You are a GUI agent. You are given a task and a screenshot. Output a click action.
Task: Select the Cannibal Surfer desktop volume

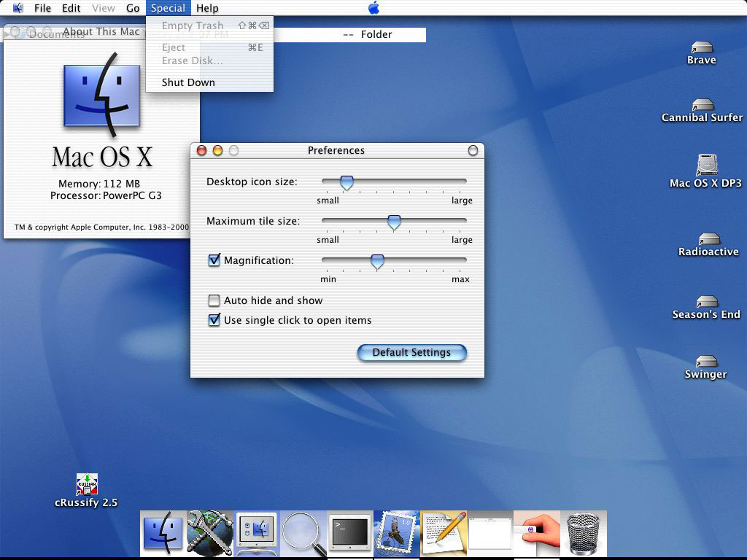[x=702, y=111]
